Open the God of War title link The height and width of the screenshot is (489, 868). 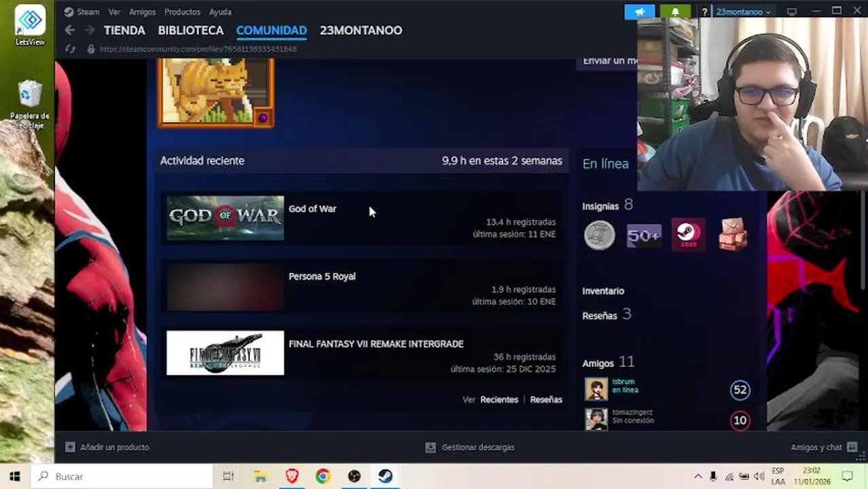(x=312, y=209)
